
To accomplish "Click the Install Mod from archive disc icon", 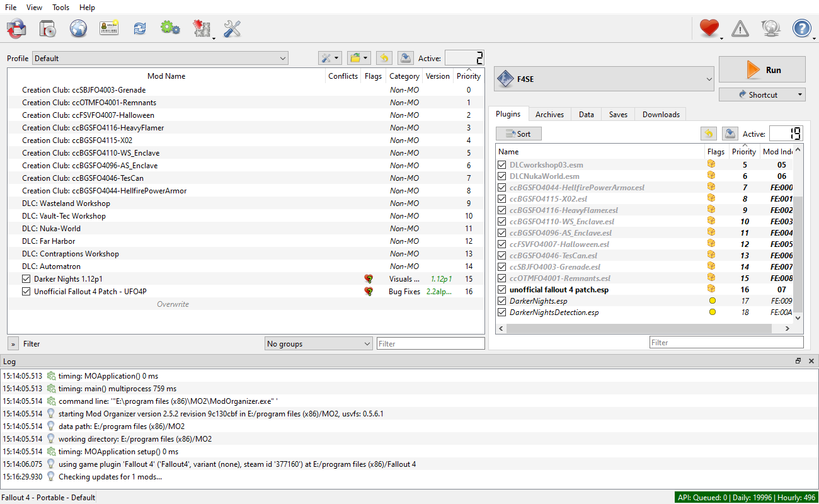I will coord(48,28).
